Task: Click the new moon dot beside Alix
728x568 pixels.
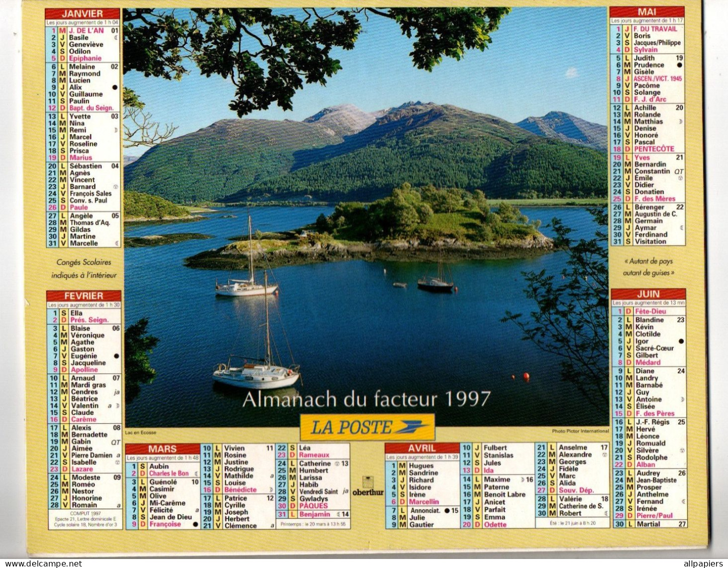Action: [115, 87]
